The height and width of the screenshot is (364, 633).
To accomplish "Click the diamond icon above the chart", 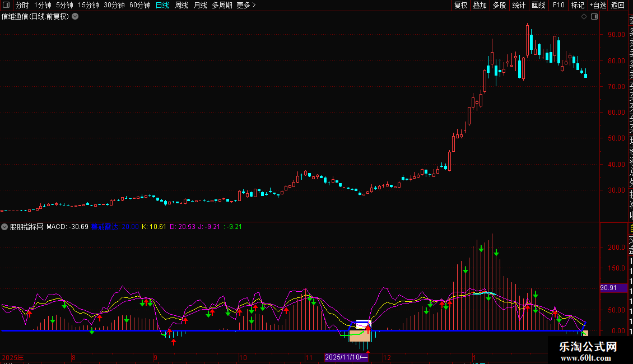I will 584,17.
